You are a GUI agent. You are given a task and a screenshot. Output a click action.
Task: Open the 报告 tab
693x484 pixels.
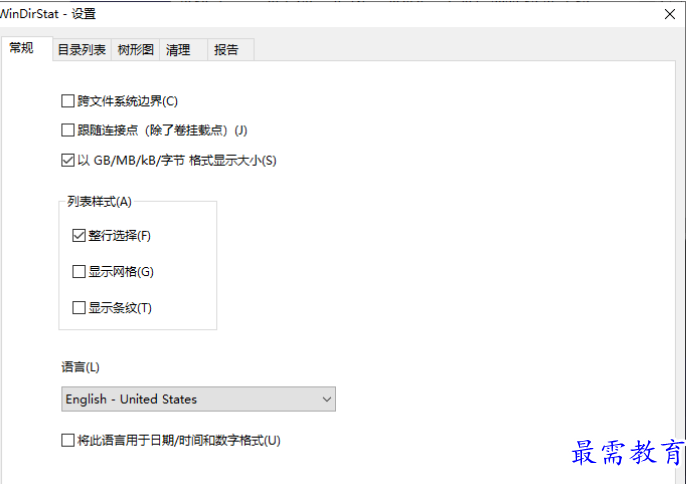pyautogui.click(x=231, y=50)
